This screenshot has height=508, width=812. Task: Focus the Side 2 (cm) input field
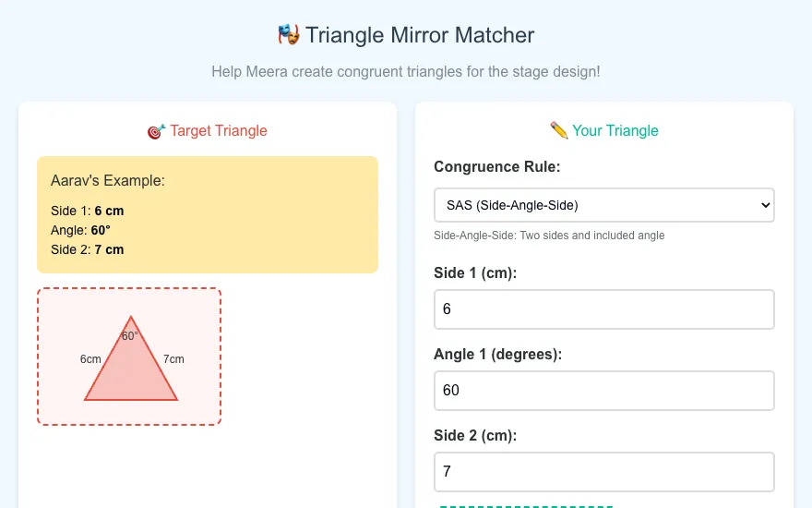click(x=603, y=472)
